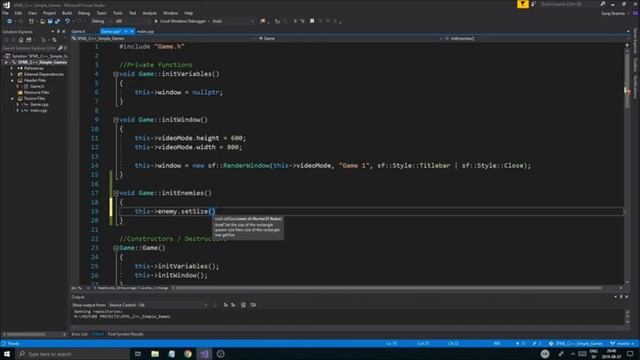Toggle word wrap in Output panel

(253, 305)
